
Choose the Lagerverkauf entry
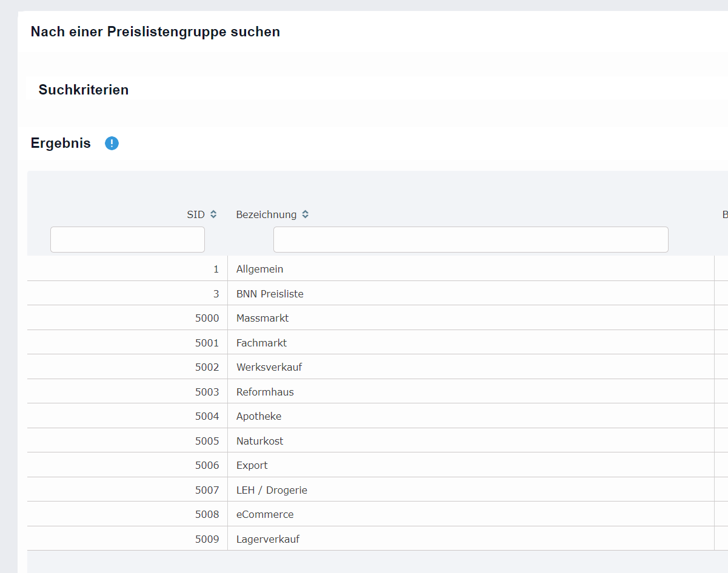click(x=268, y=539)
